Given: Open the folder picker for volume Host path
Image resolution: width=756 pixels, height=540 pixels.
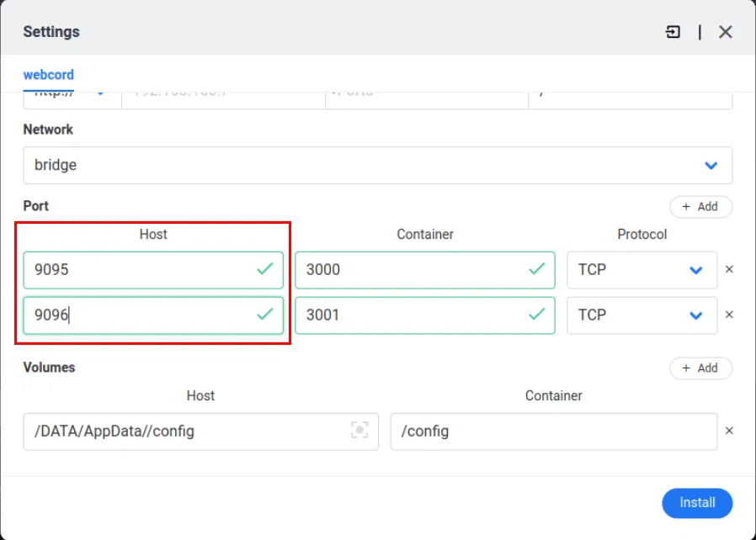Looking at the screenshot, I should click(x=360, y=431).
